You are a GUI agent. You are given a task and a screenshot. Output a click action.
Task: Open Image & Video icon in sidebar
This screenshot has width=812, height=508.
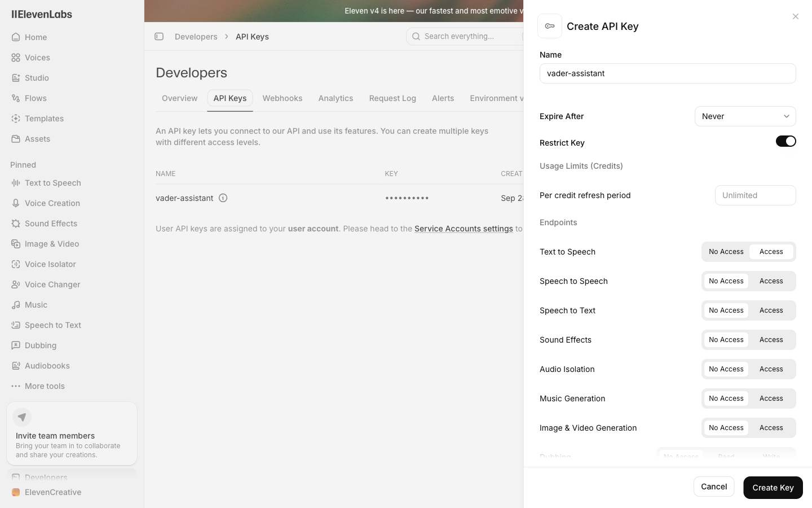tap(16, 244)
